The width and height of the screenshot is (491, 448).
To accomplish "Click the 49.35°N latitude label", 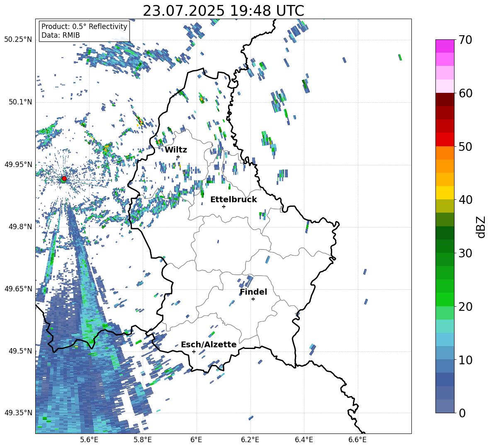I will tap(18, 413).
